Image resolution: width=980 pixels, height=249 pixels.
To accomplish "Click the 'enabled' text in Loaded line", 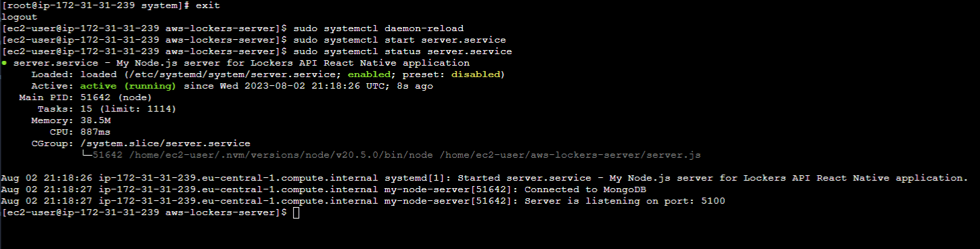I will click(370, 74).
